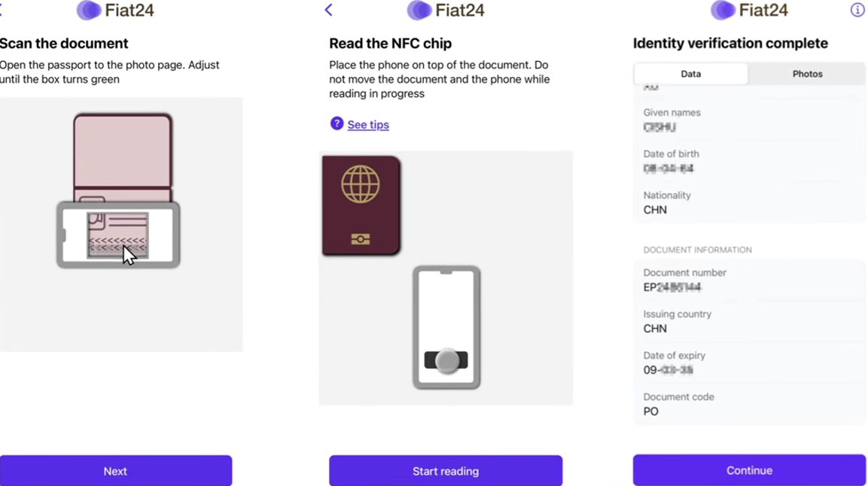Click the passport scan illustration inside the phone frame

pyautogui.click(x=118, y=234)
